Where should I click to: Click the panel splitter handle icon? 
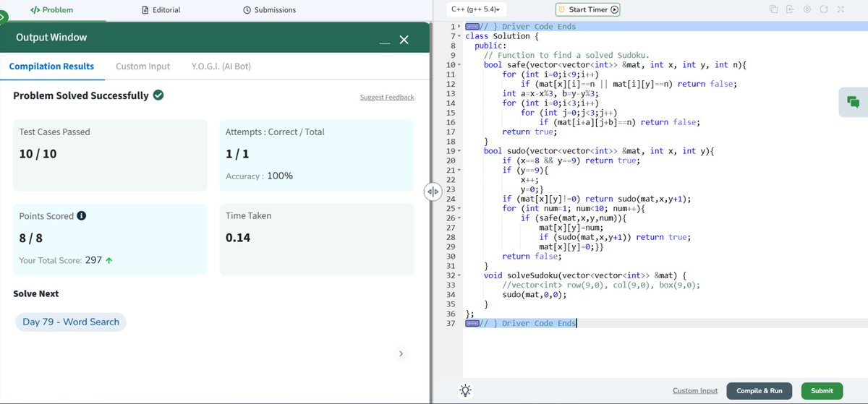[432, 192]
